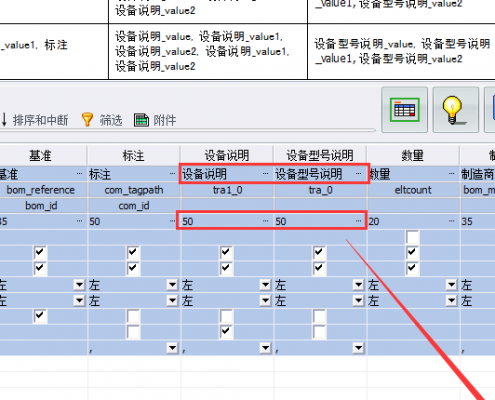Screen dimensions: 495x400
Task: Toggle checked box in 基准 column lower row
Action: tap(40, 316)
